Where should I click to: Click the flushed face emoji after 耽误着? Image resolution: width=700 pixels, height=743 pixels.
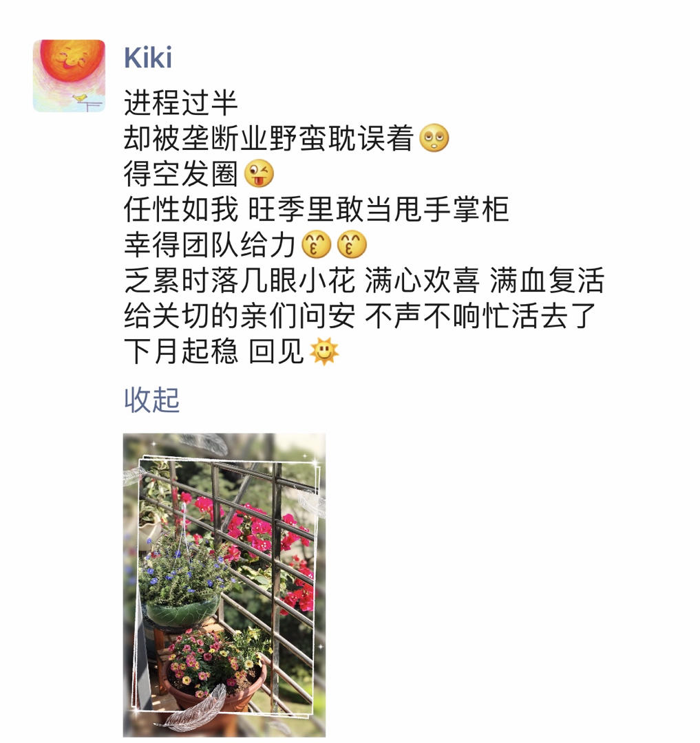pos(434,138)
